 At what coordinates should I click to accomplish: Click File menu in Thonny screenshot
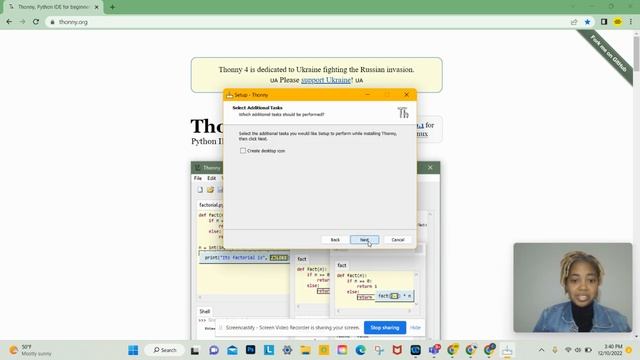[x=198, y=178]
